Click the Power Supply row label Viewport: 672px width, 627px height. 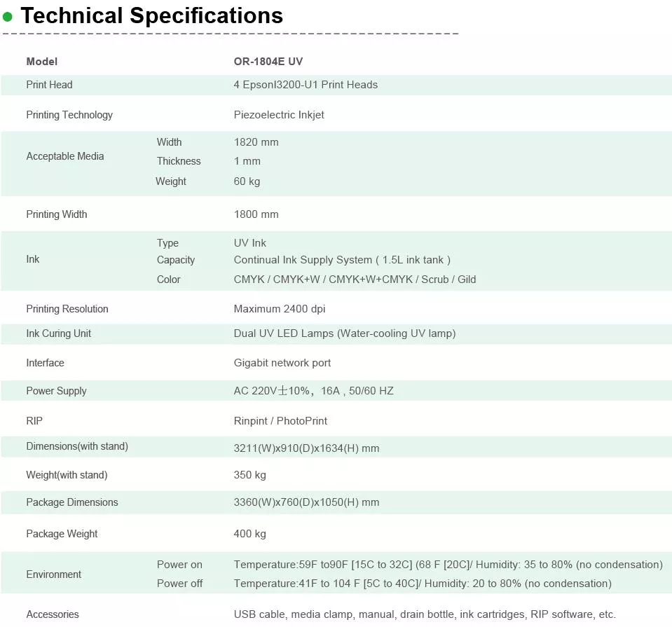(x=56, y=391)
